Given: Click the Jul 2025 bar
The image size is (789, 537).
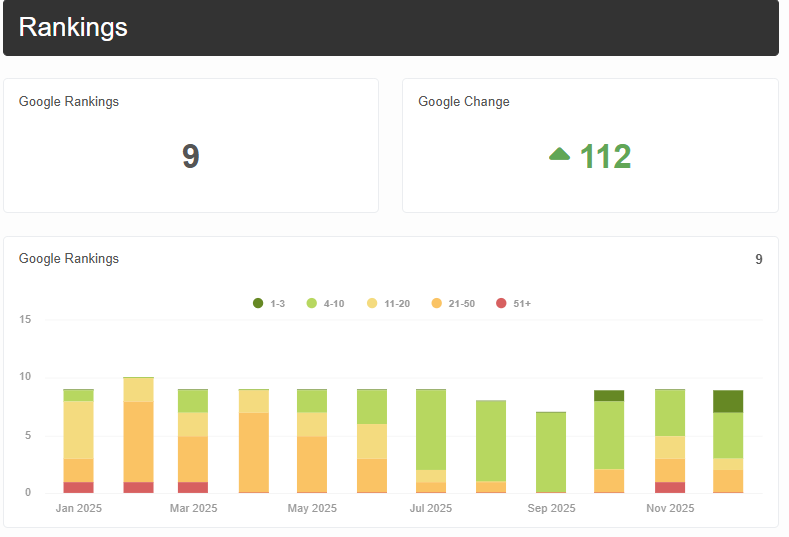Looking at the screenshot, I should 431,441.
